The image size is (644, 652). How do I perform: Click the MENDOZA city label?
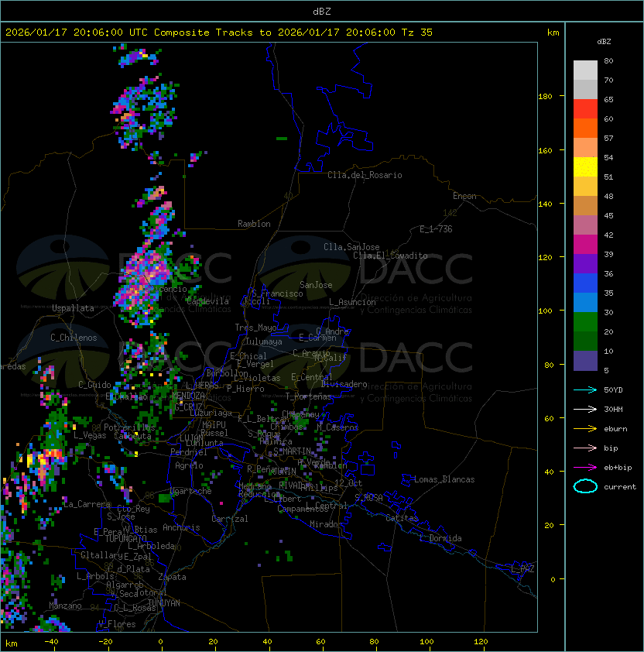coord(188,395)
